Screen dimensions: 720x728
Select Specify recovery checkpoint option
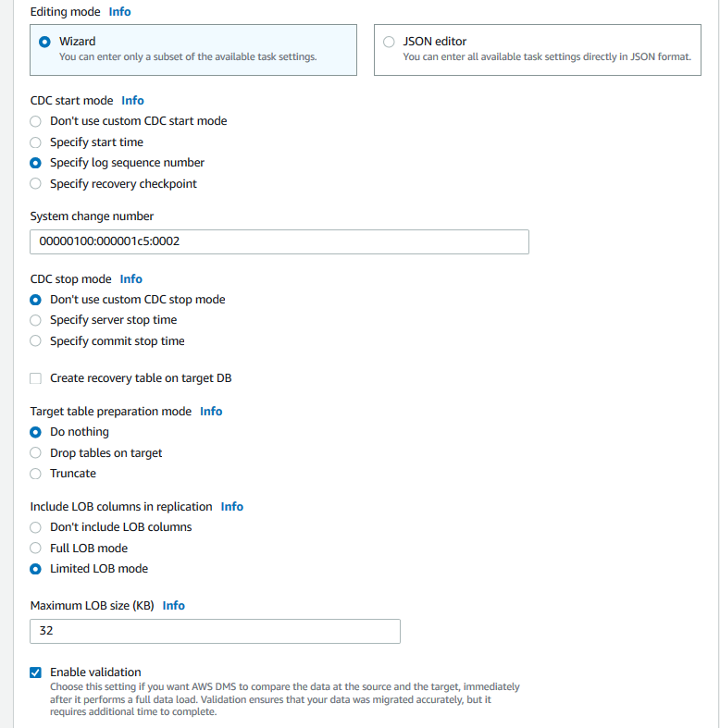click(35, 184)
